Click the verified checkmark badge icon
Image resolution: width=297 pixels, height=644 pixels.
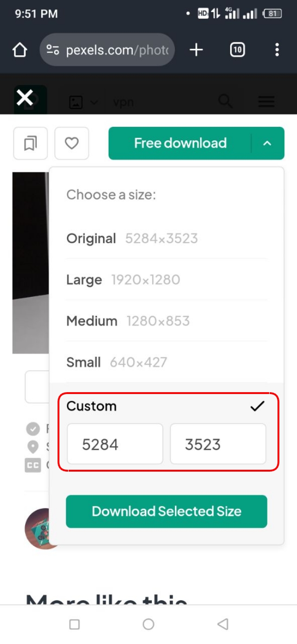click(x=33, y=429)
